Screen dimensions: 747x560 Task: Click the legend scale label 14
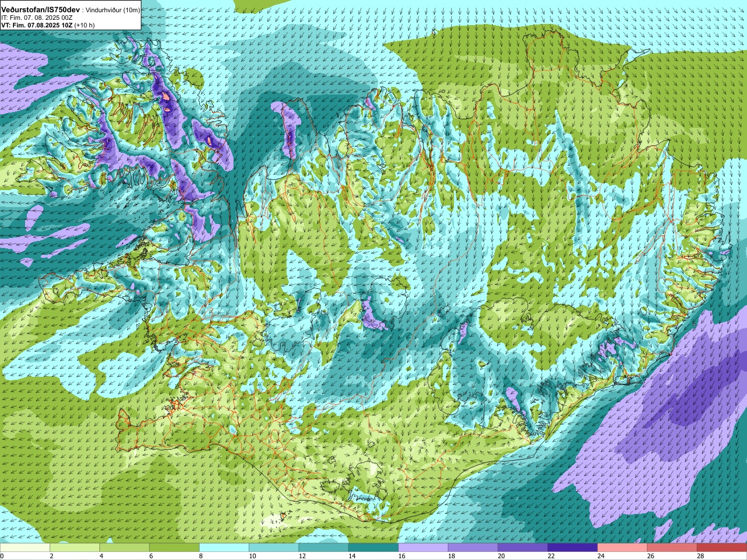point(352,556)
